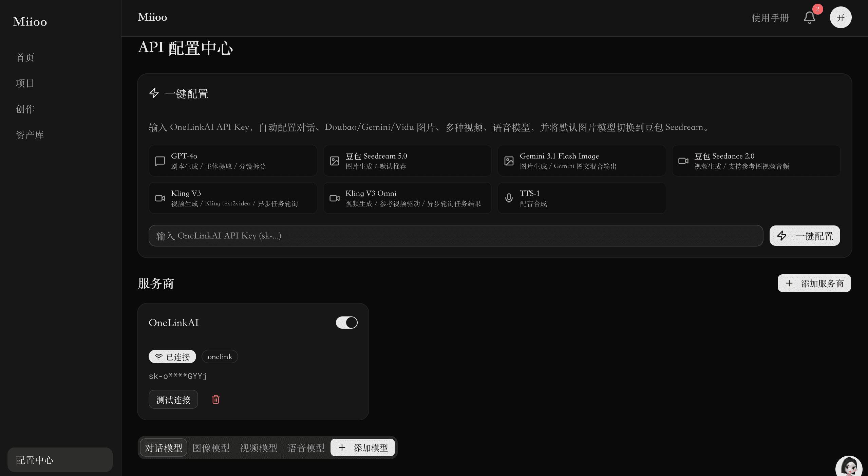Open 项目 in the sidebar
Screen dimensions: 868x476
click(x=25, y=83)
